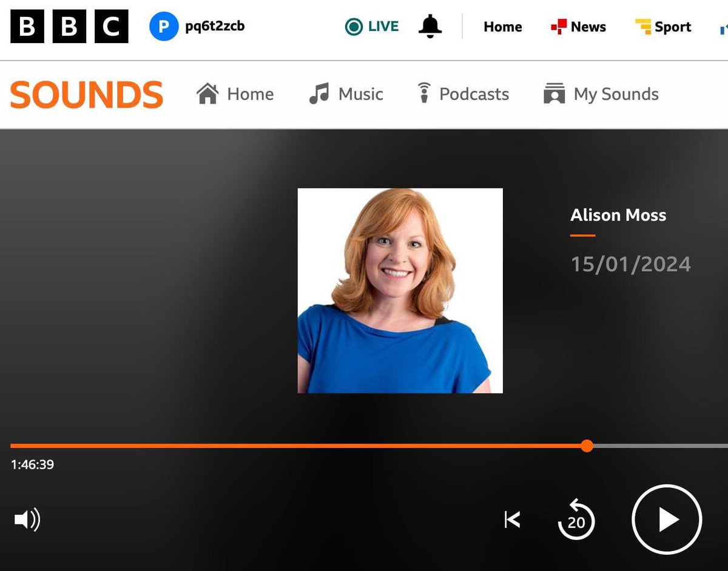728x571 pixels.
Task: Rewind 20 seconds
Action: point(576,519)
